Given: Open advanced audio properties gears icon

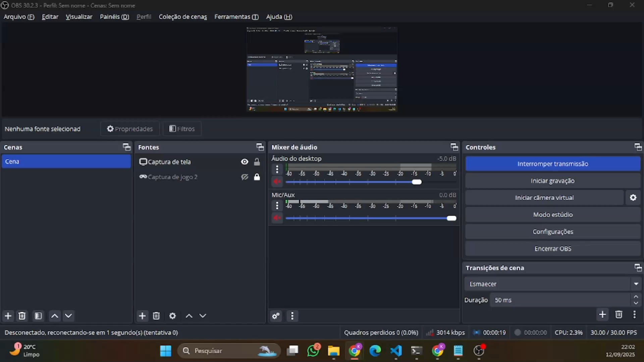Looking at the screenshot, I should pyautogui.click(x=276, y=316).
